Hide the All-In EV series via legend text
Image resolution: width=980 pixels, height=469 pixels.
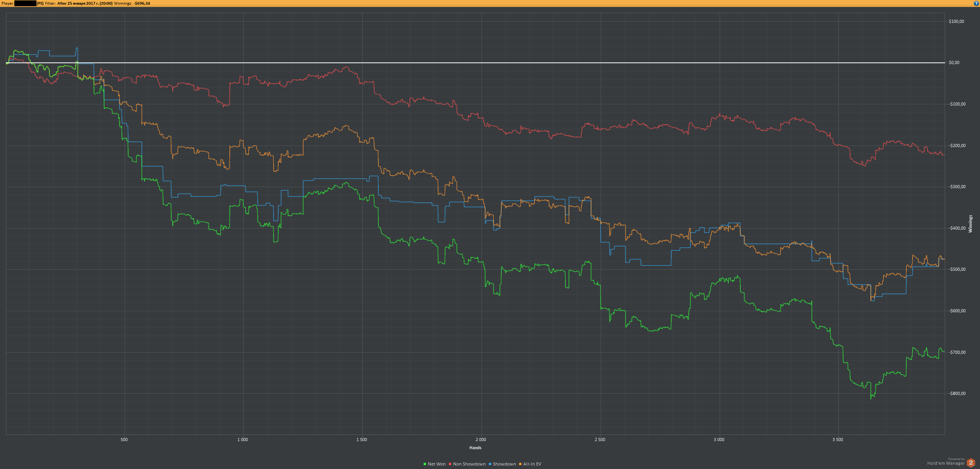coord(532,464)
